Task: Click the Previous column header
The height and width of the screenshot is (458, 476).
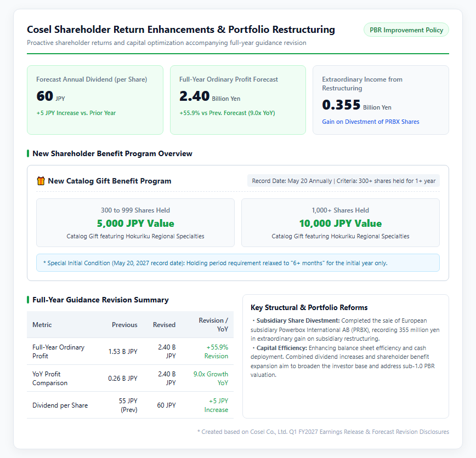Action: point(124,325)
